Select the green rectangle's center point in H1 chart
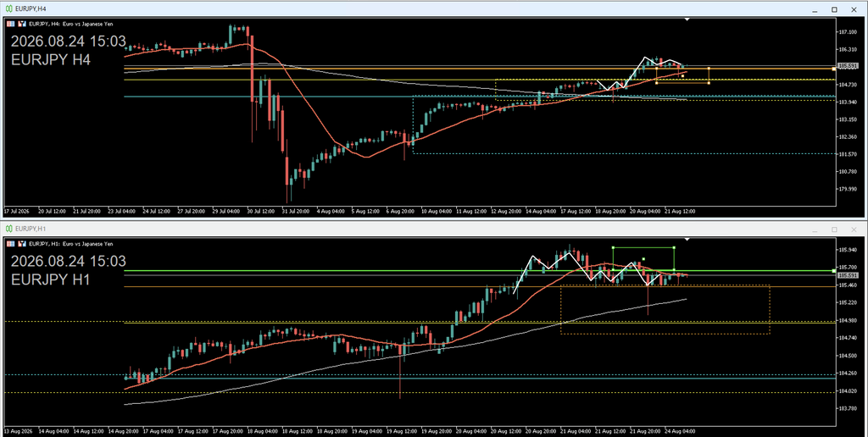This screenshot has width=868, height=437. pyautogui.click(x=644, y=258)
